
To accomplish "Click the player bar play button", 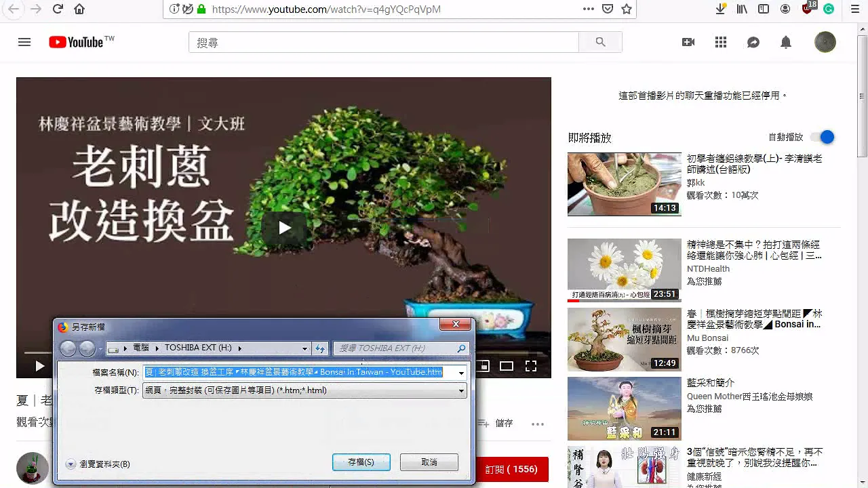I will pyautogui.click(x=39, y=366).
